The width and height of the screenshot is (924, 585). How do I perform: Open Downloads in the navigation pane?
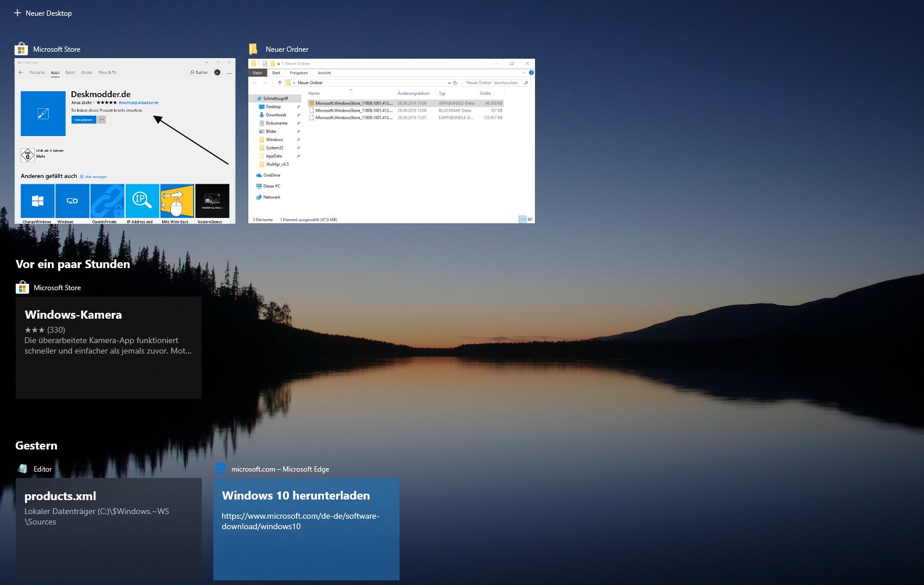[x=276, y=115]
